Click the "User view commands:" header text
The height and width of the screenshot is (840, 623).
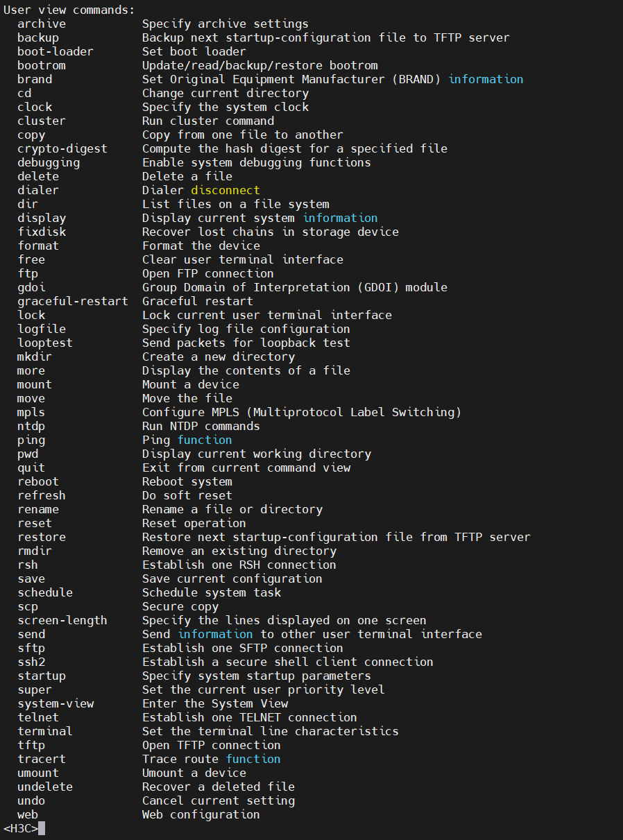pyautogui.click(x=69, y=10)
